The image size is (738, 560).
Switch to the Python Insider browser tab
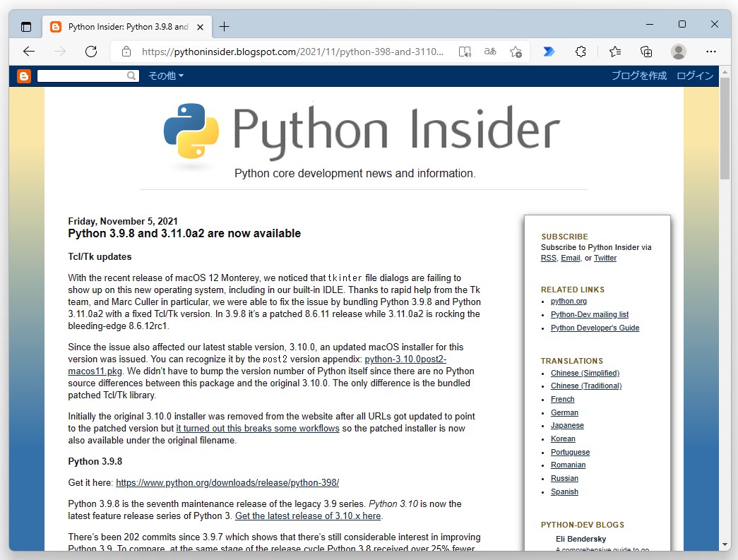(120, 26)
